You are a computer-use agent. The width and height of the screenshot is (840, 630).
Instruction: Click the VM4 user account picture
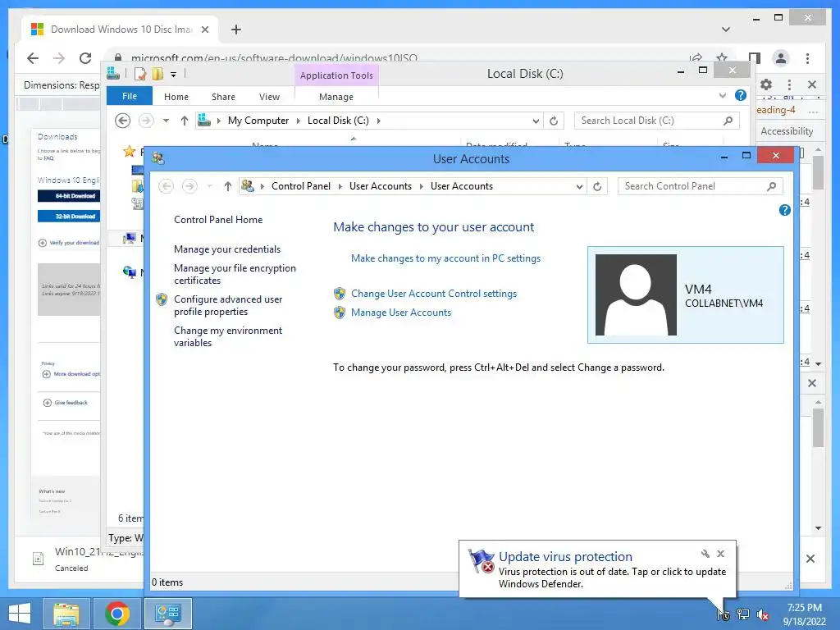636,294
